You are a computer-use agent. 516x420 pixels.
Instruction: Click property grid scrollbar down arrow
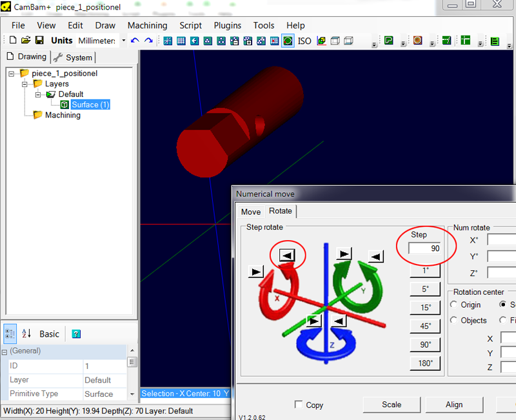tap(132, 394)
